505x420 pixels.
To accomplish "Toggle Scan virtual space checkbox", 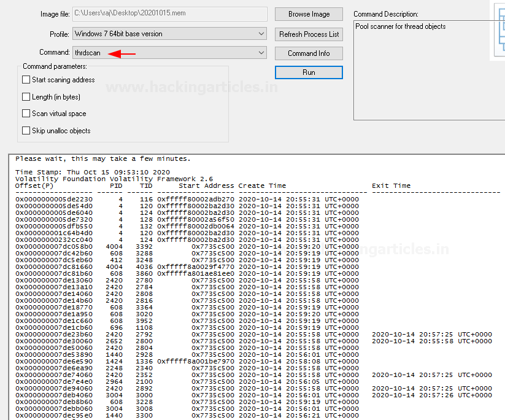I will tap(26, 114).
